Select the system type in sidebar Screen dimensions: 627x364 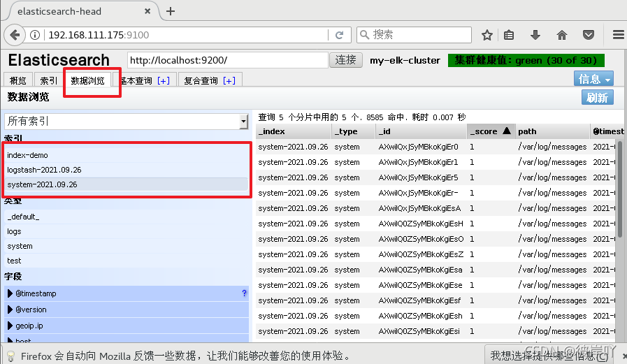(x=127, y=246)
